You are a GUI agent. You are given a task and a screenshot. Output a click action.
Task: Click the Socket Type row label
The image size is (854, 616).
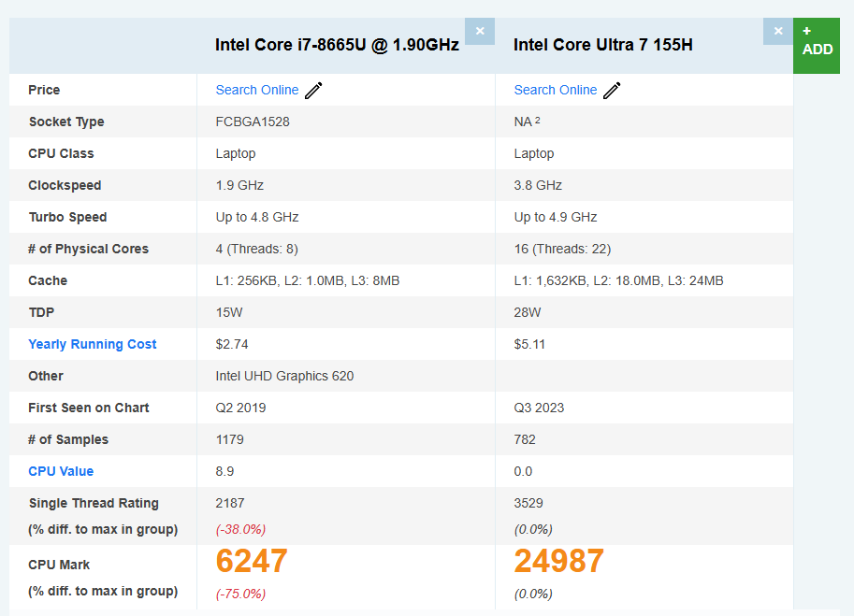pyautogui.click(x=66, y=122)
